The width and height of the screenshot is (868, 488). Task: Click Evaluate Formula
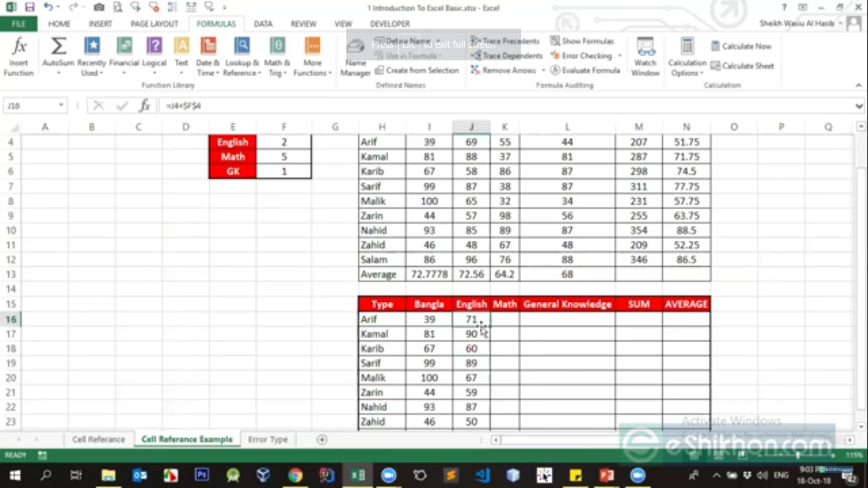585,70
